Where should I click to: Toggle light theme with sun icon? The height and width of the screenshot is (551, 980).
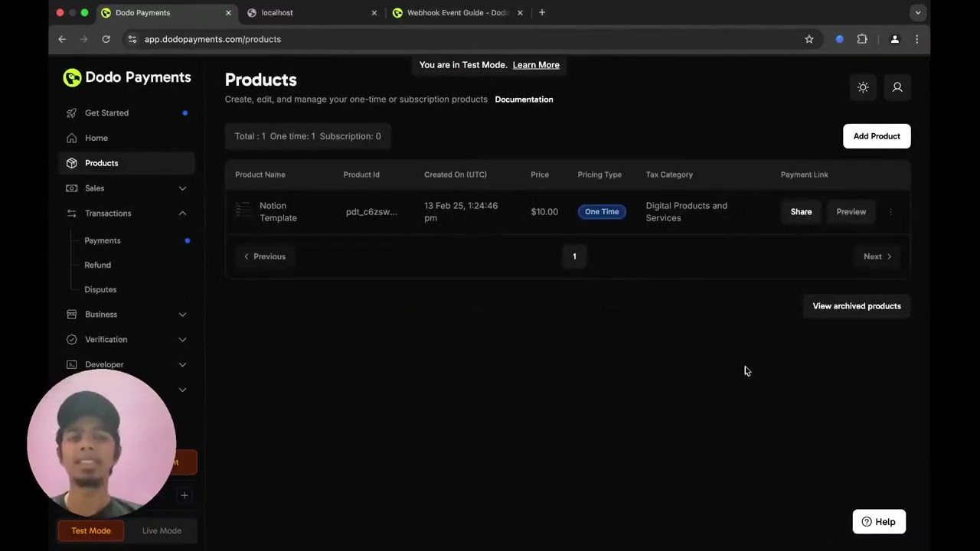pyautogui.click(x=863, y=87)
